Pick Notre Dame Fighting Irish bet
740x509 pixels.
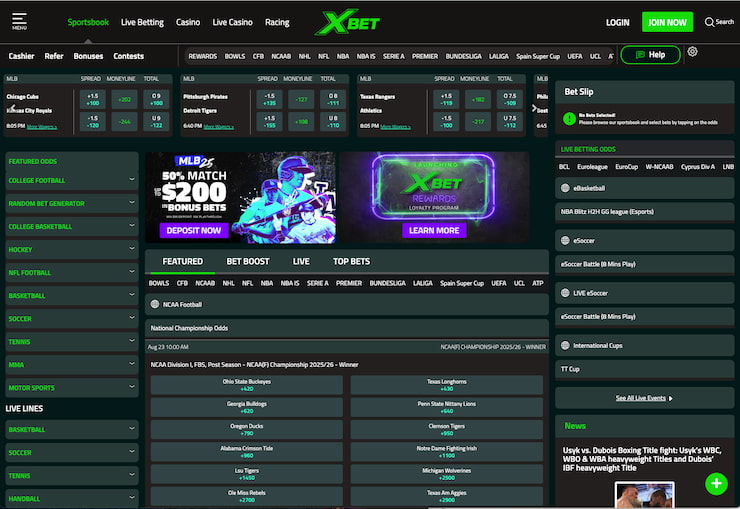point(446,452)
